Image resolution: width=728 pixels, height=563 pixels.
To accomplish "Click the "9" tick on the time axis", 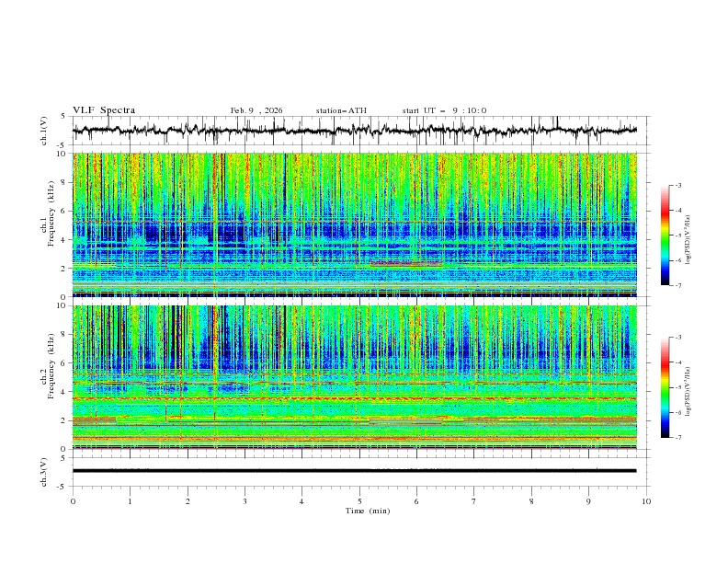I will pos(588,501).
